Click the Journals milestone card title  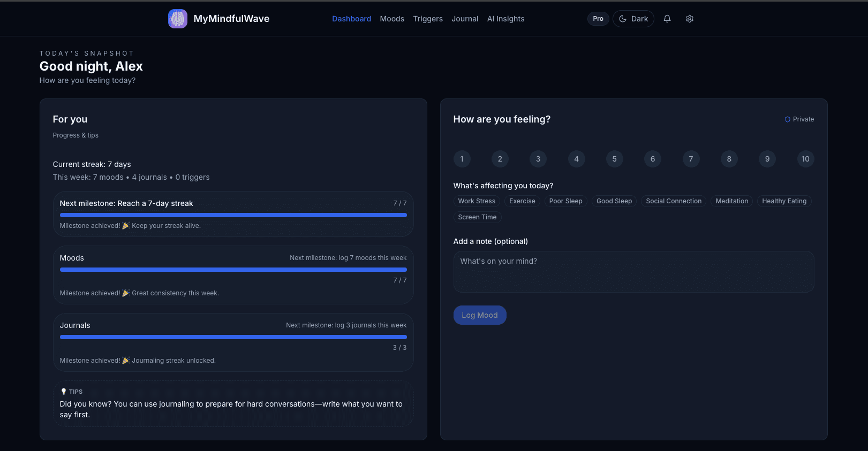point(75,325)
